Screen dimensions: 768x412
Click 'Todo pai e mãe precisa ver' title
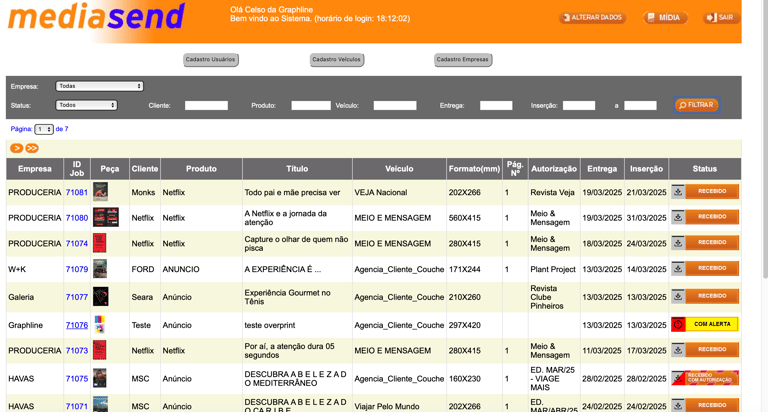(x=292, y=193)
